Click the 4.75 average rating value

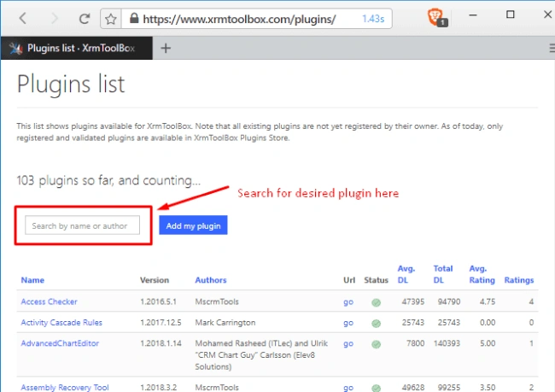488,301
